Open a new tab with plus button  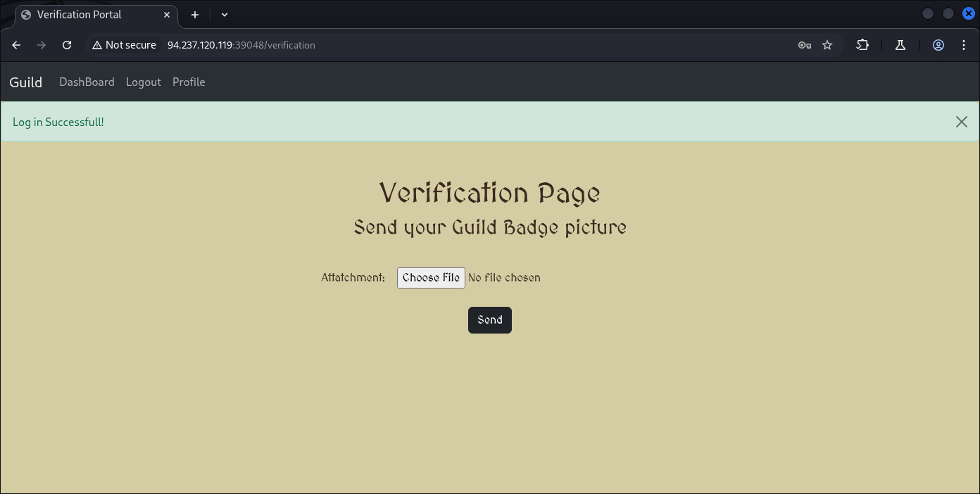tap(195, 15)
